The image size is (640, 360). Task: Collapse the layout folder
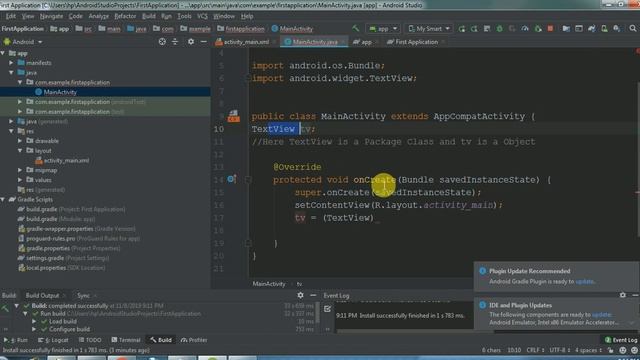[20, 151]
